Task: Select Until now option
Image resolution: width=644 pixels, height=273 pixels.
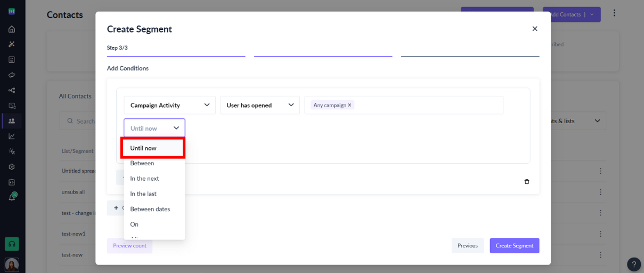Action: tap(154, 148)
